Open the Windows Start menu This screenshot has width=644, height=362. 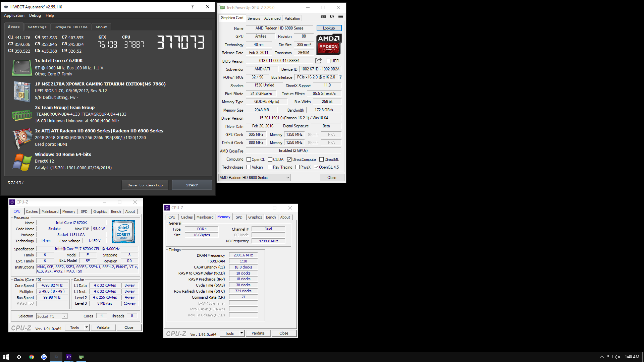pyautogui.click(x=6, y=357)
